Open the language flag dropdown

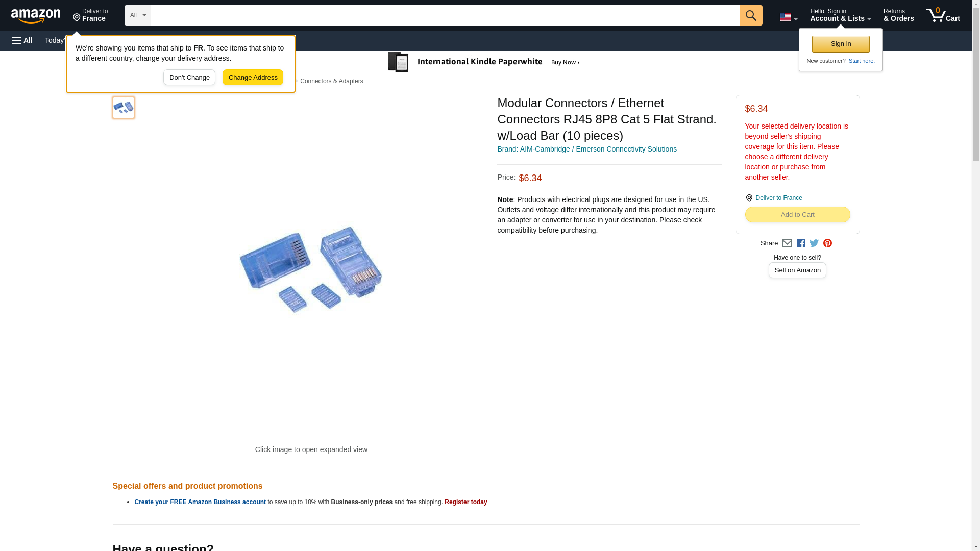point(788,17)
